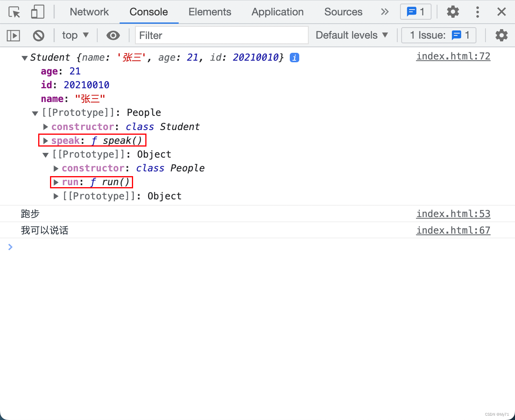This screenshot has height=420, width=515.
Task: Show the console sidebar panel
Action: [x=13, y=35]
